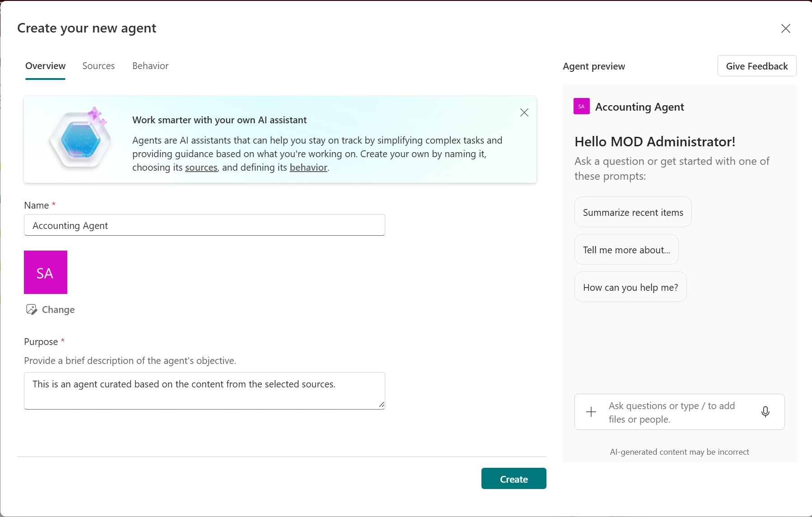This screenshot has height=517, width=812.
Task: Click the Accounting Agent preview avatar
Action: tap(581, 106)
